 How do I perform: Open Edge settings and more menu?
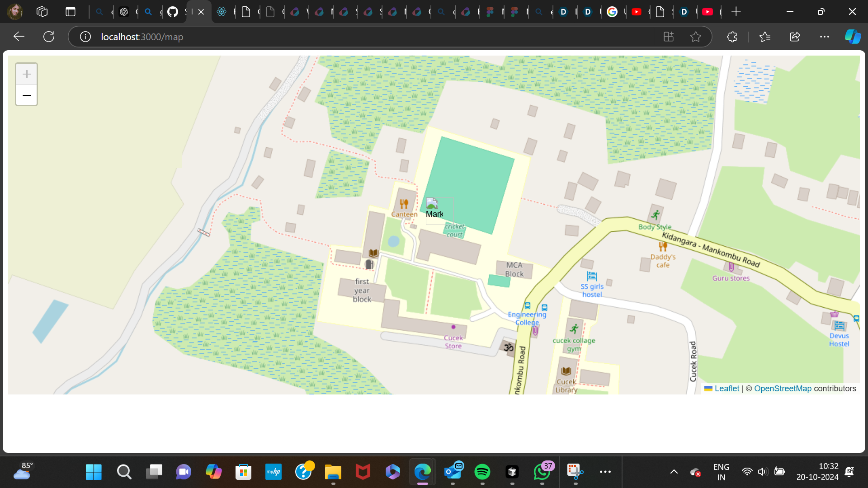(824, 37)
